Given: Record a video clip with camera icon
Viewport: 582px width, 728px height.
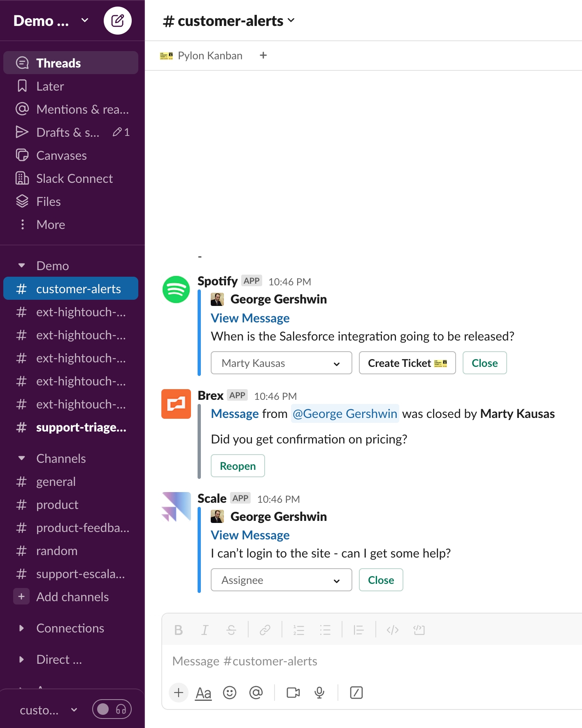Looking at the screenshot, I should (x=293, y=693).
